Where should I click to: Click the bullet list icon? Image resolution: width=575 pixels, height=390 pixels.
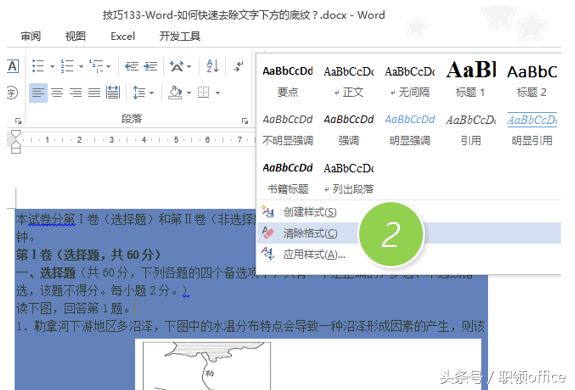(x=38, y=66)
